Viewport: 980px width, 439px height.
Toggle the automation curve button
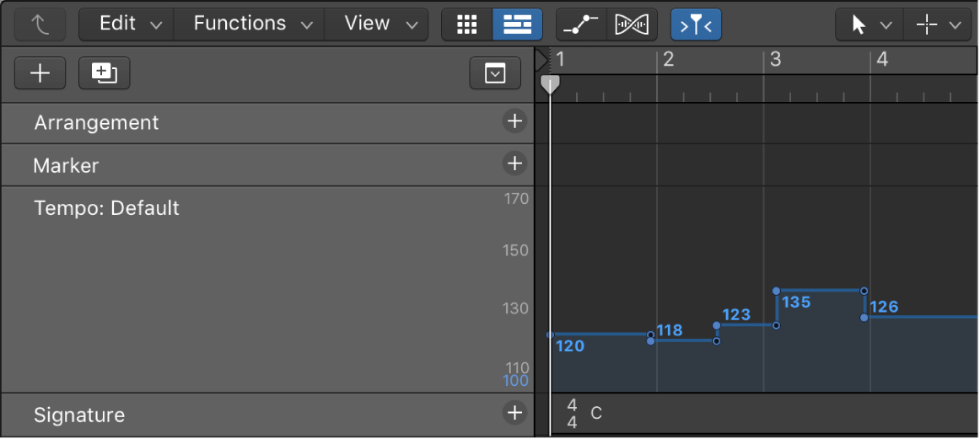point(581,24)
